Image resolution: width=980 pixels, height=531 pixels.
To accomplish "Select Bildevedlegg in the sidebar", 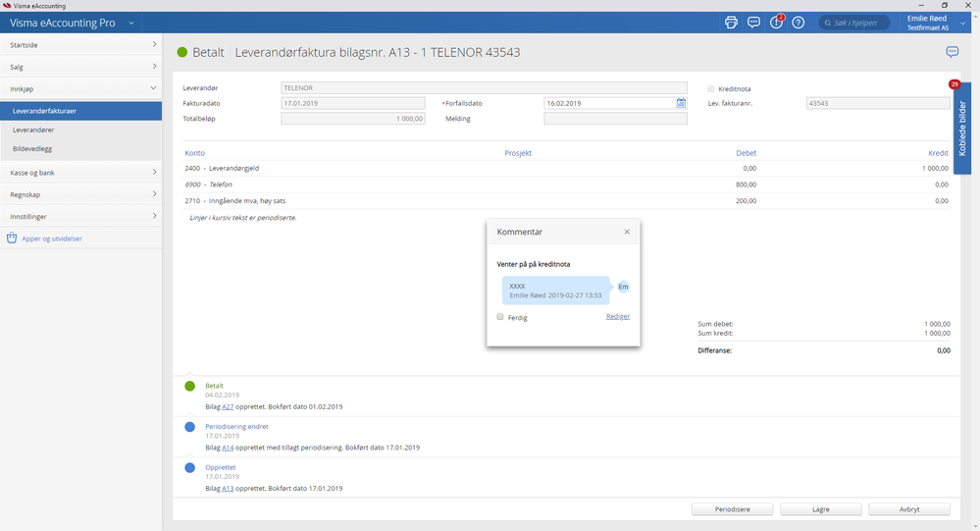I will pos(81,149).
